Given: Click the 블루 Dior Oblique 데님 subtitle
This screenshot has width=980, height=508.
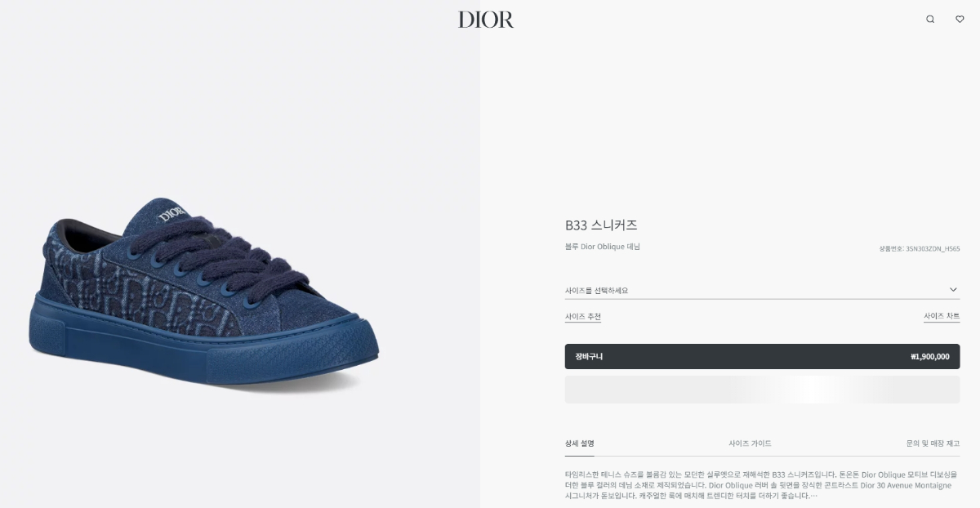Looking at the screenshot, I should [603, 247].
